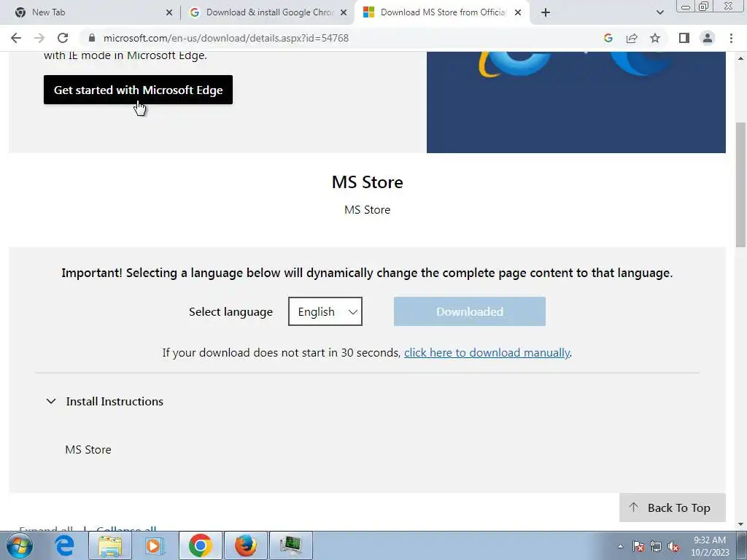Open Windows Media Player from taskbar
This screenshot has width=747, height=560.
[x=154, y=545]
